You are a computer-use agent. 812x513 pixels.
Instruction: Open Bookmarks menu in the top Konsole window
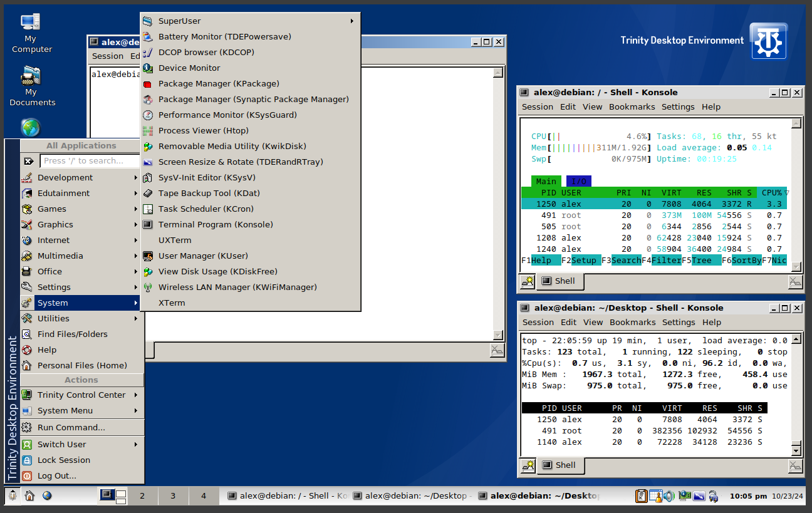tap(632, 106)
